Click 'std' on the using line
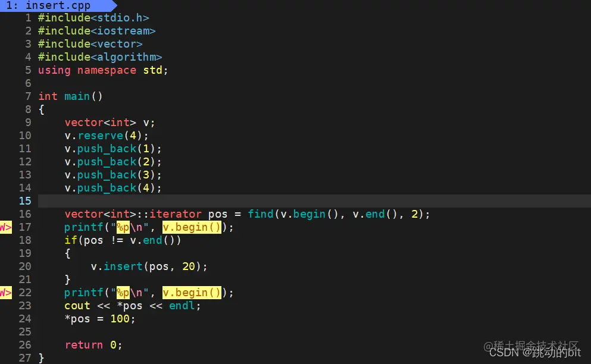The image size is (591, 364). click(x=152, y=70)
